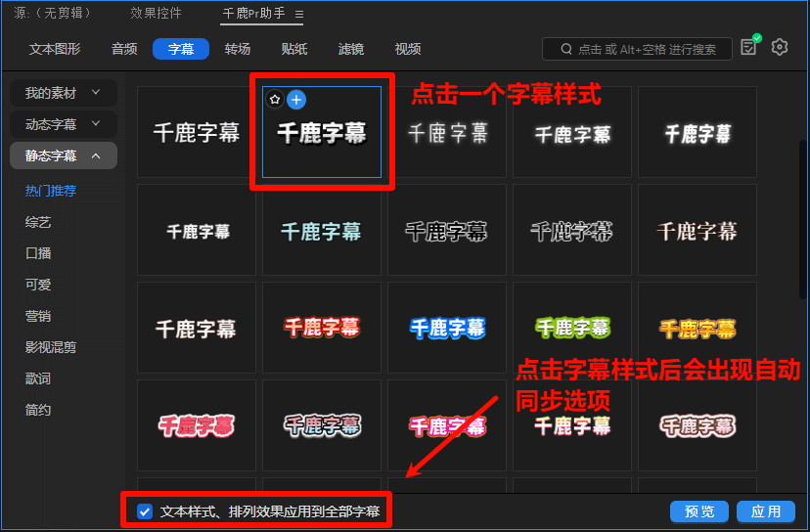Open the task list icon with green check
Screen dimensions: 810x532
click(x=750, y=45)
